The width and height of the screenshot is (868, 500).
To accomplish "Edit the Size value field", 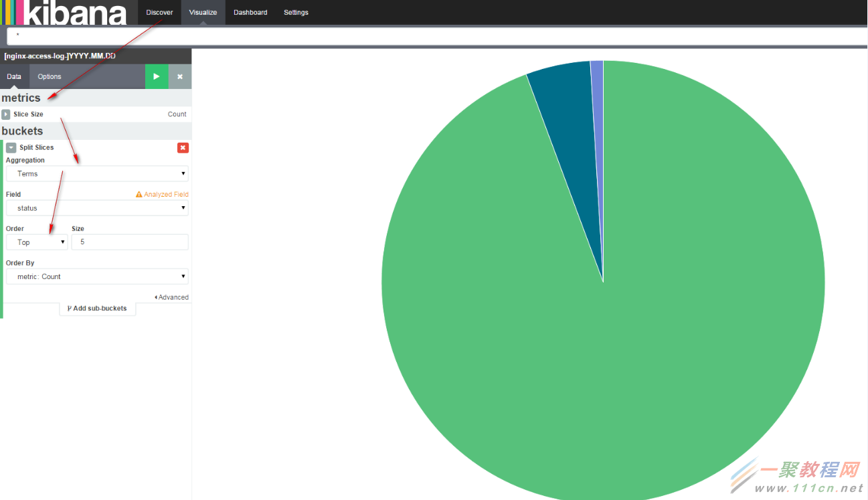I will [130, 242].
